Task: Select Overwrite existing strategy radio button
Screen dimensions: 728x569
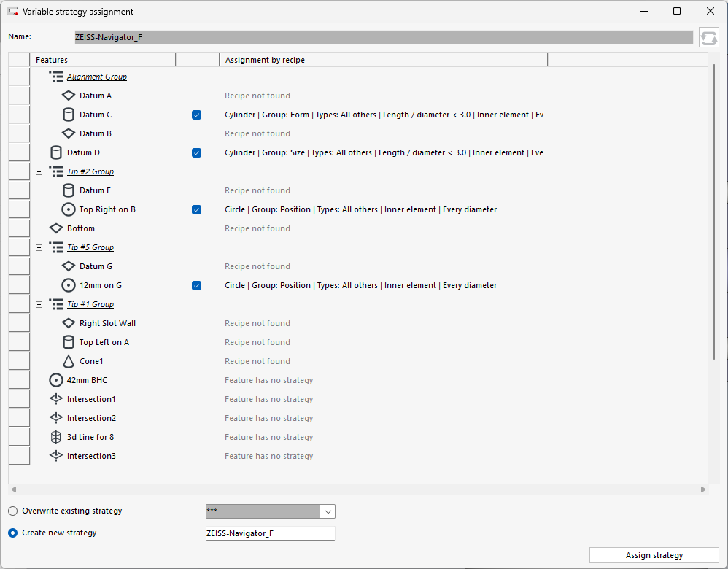Action: coord(12,511)
